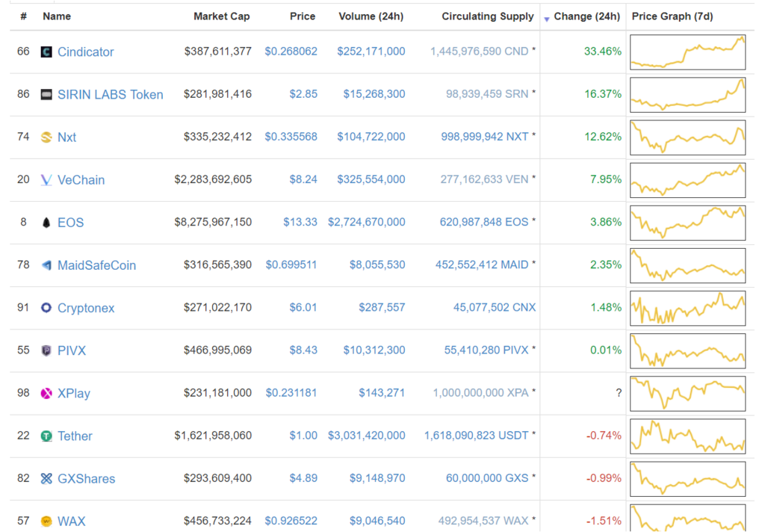Screen dimensions: 765x532
Task: Sort by Name column header
Action: click(57, 16)
